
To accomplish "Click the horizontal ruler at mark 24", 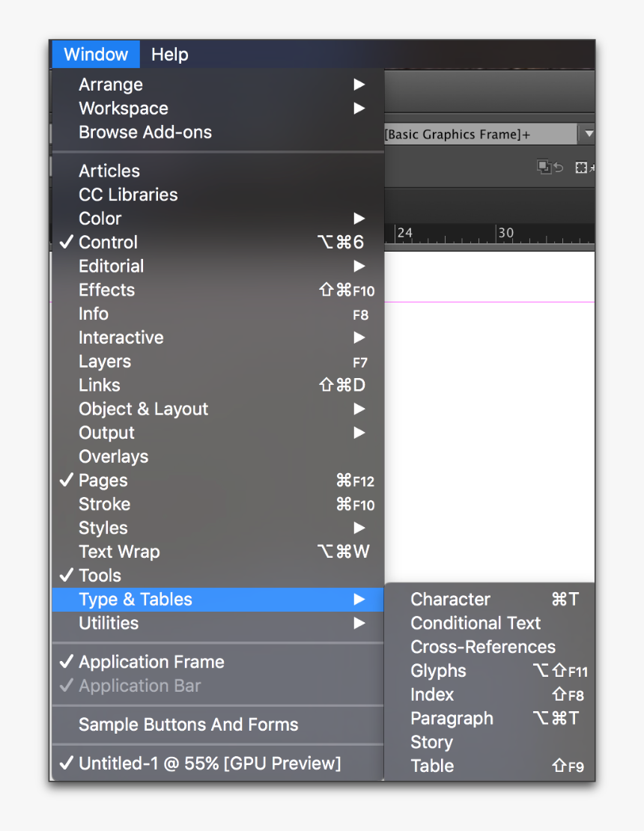I will click(x=404, y=233).
